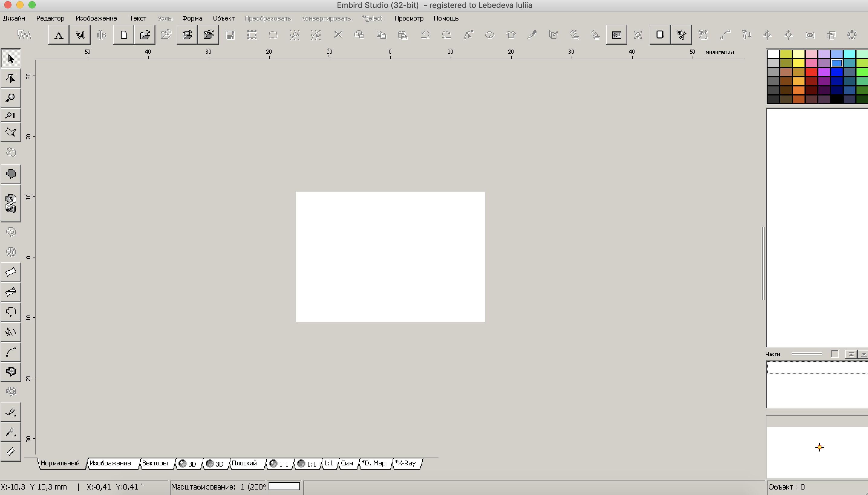Click move-to-top arrow in Части panel
Image resolution: width=868 pixels, height=495 pixels.
pyautogui.click(x=851, y=354)
